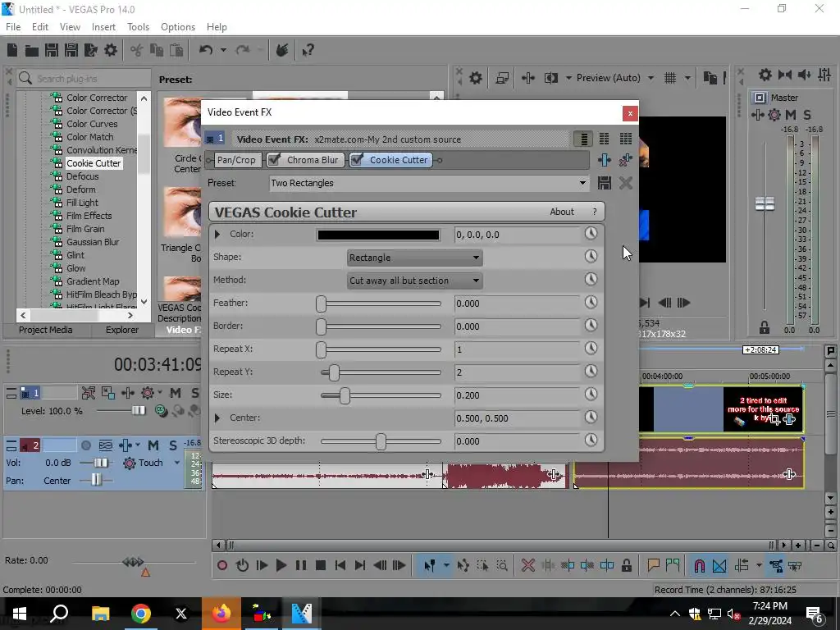Select Film Grain in plug-in list

click(85, 229)
